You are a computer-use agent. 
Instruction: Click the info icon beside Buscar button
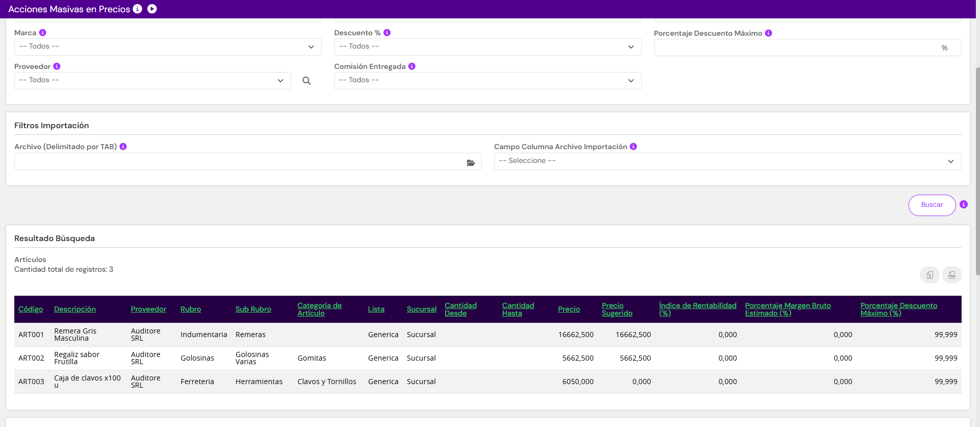[x=964, y=204]
